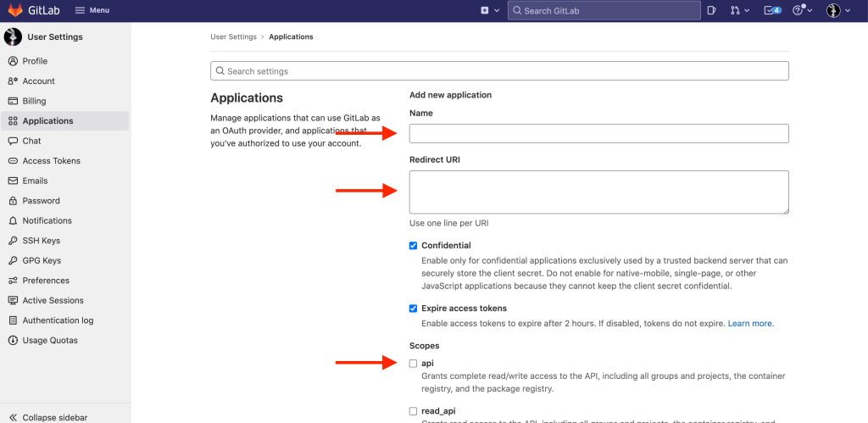Open Billing settings page
Screen dimensions: 868x423
point(34,101)
